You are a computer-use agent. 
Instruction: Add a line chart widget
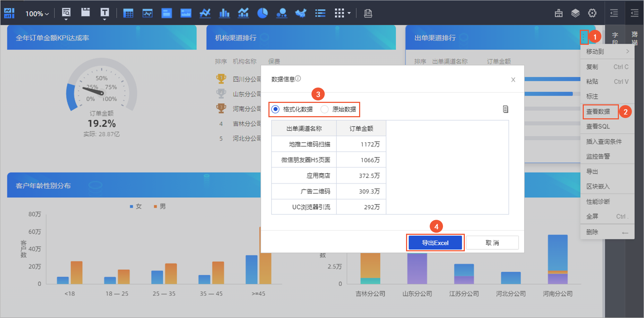tap(205, 13)
